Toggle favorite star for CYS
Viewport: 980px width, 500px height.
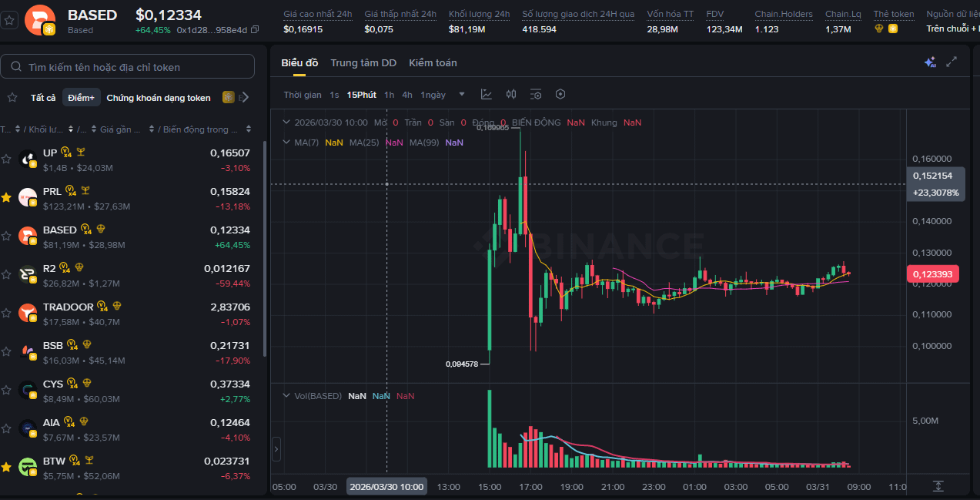click(6, 391)
